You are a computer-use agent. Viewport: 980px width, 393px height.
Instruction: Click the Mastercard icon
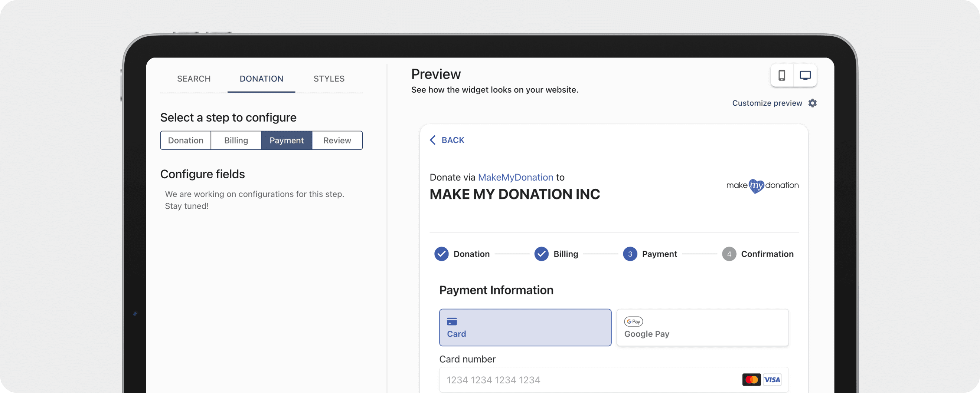[x=751, y=379]
